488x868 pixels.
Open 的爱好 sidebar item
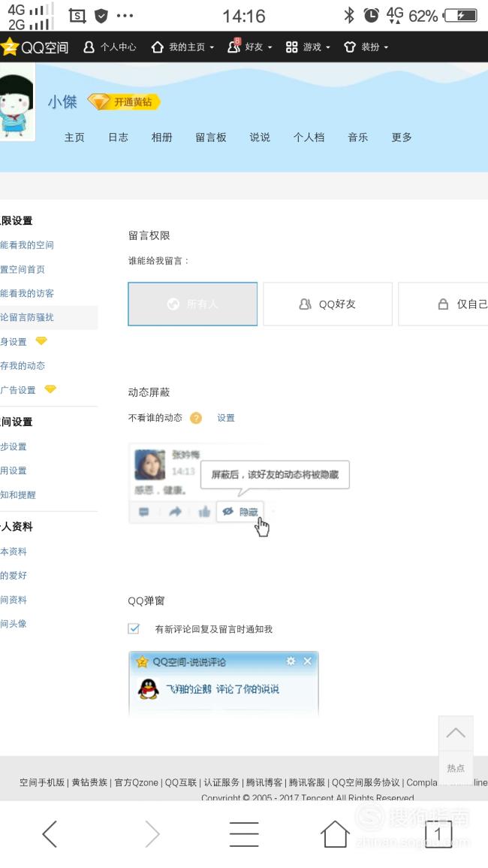(14, 575)
